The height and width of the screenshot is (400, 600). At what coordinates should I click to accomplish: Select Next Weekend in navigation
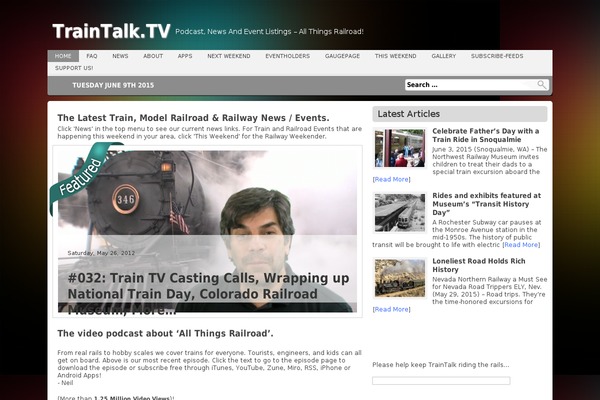click(229, 56)
